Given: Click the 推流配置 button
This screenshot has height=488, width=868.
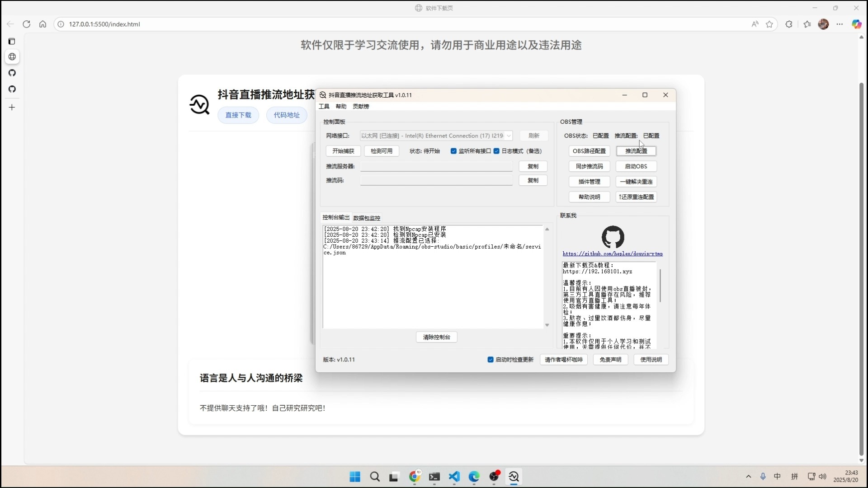Looking at the screenshot, I should pyautogui.click(x=636, y=151).
